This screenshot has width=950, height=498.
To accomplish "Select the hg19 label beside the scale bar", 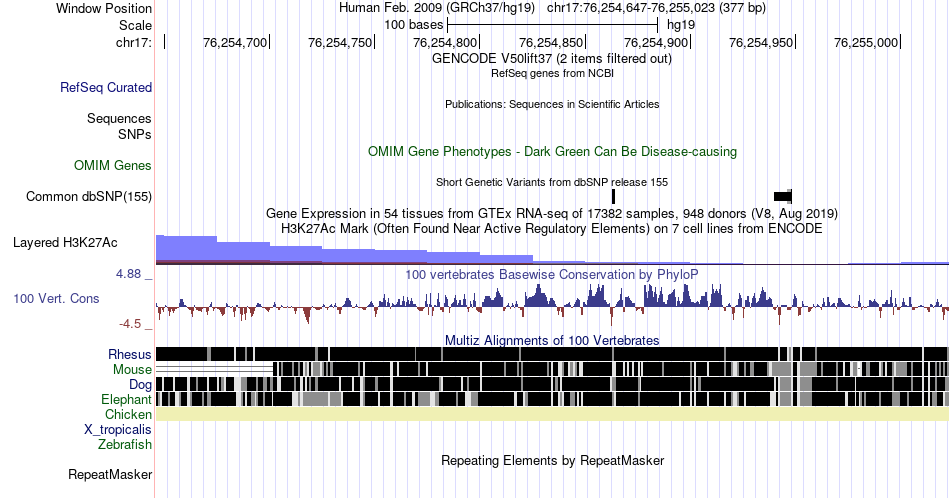I will click(681, 25).
